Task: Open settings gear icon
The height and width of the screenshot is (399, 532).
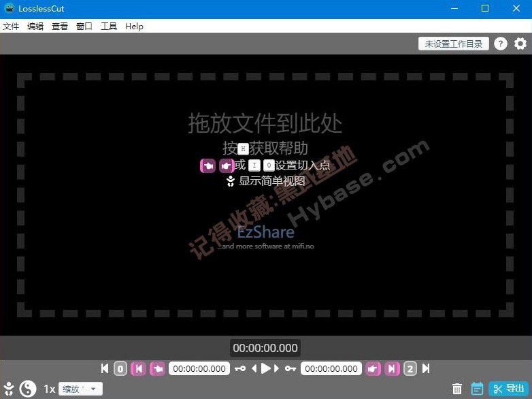Action: click(x=520, y=44)
